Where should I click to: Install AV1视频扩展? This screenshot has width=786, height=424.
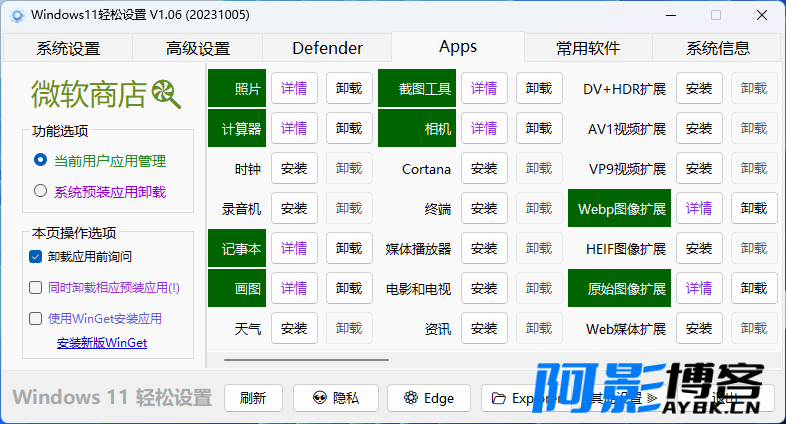pos(699,128)
